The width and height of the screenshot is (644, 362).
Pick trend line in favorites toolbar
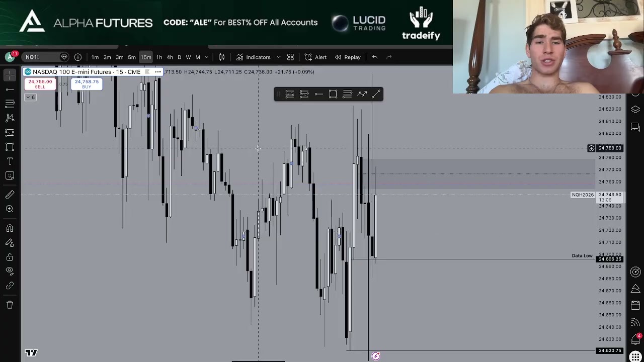point(376,94)
